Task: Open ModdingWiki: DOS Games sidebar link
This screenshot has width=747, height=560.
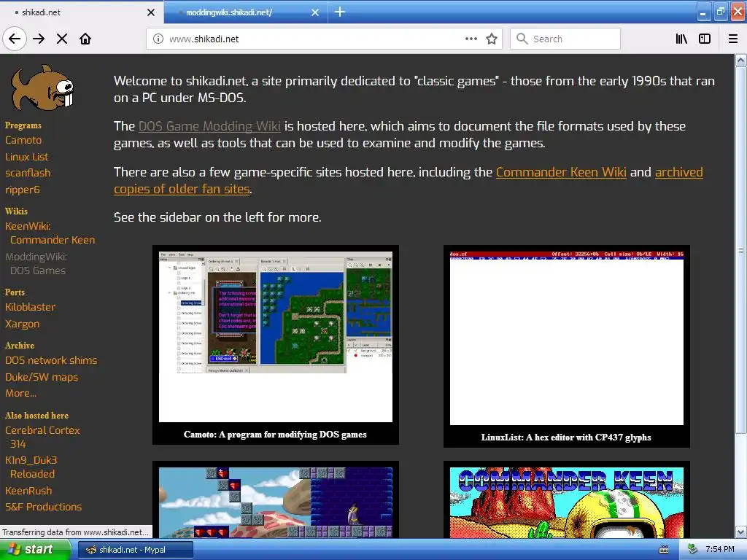Action: point(36,263)
